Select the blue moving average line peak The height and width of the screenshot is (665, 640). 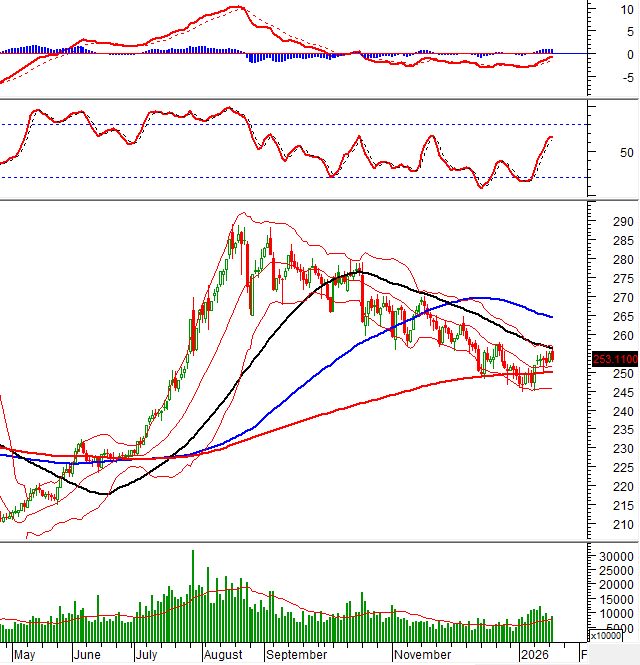coord(483,298)
